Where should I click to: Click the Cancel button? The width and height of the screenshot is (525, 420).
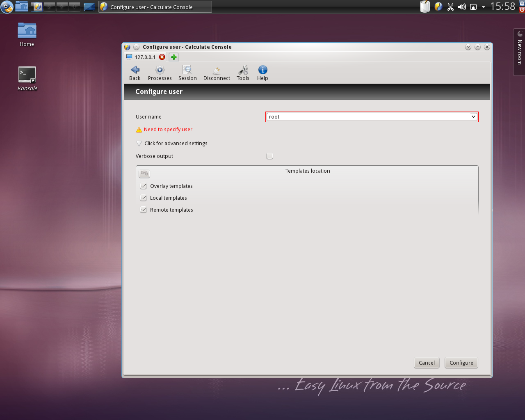click(427, 363)
